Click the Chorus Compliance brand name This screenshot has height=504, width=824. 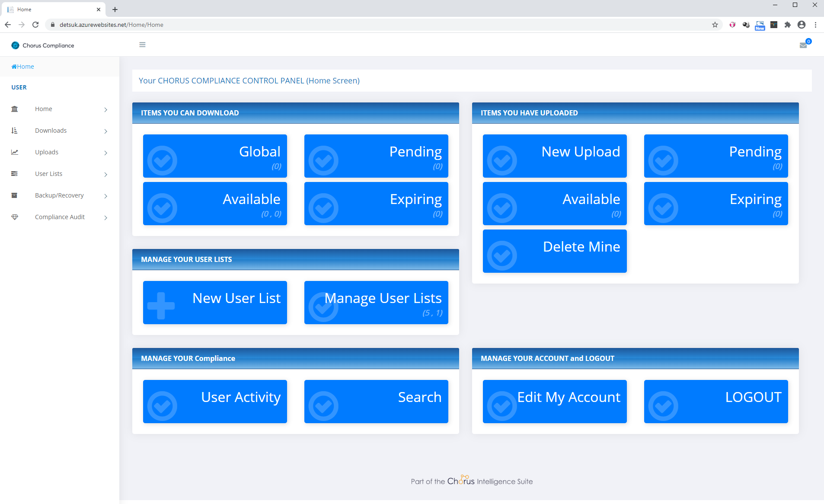point(48,45)
